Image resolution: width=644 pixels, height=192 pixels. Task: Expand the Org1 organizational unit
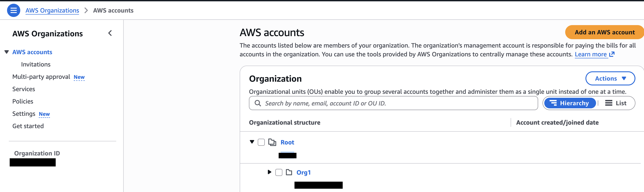click(269, 172)
